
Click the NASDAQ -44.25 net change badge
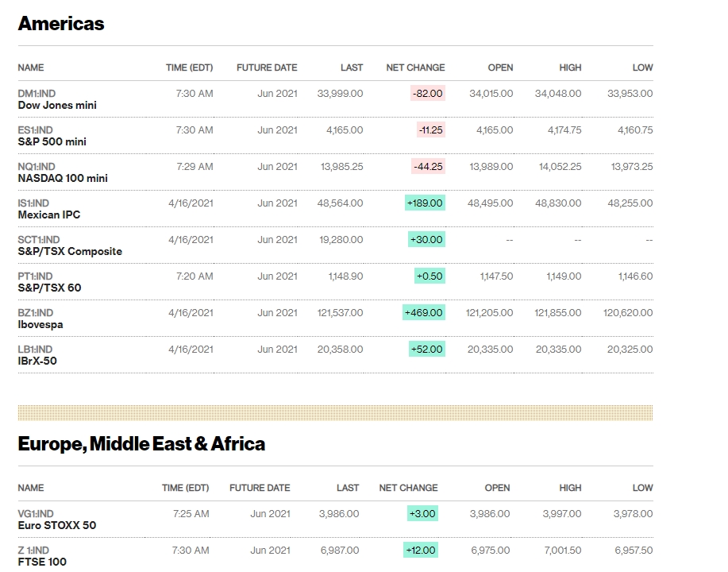[428, 167]
